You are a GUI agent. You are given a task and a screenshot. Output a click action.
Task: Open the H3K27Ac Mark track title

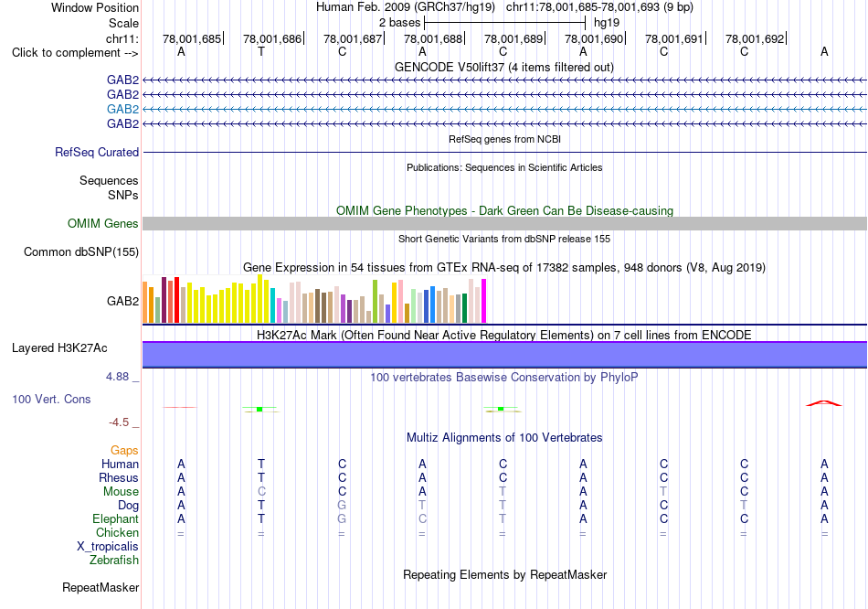pos(504,336)
